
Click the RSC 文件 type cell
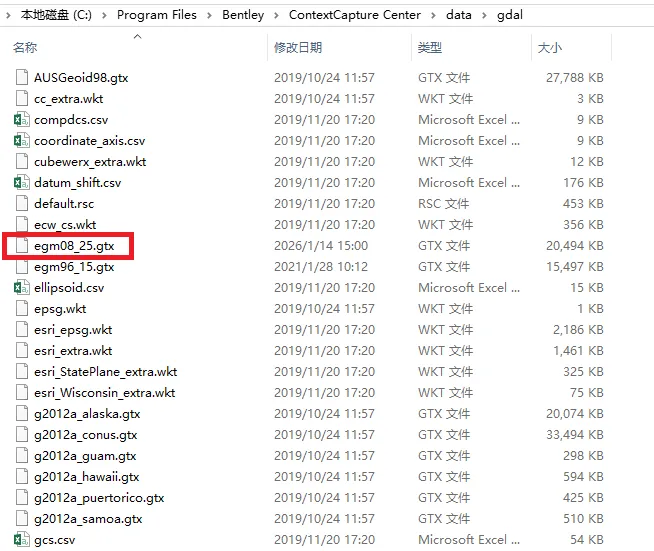click(443, 204)
